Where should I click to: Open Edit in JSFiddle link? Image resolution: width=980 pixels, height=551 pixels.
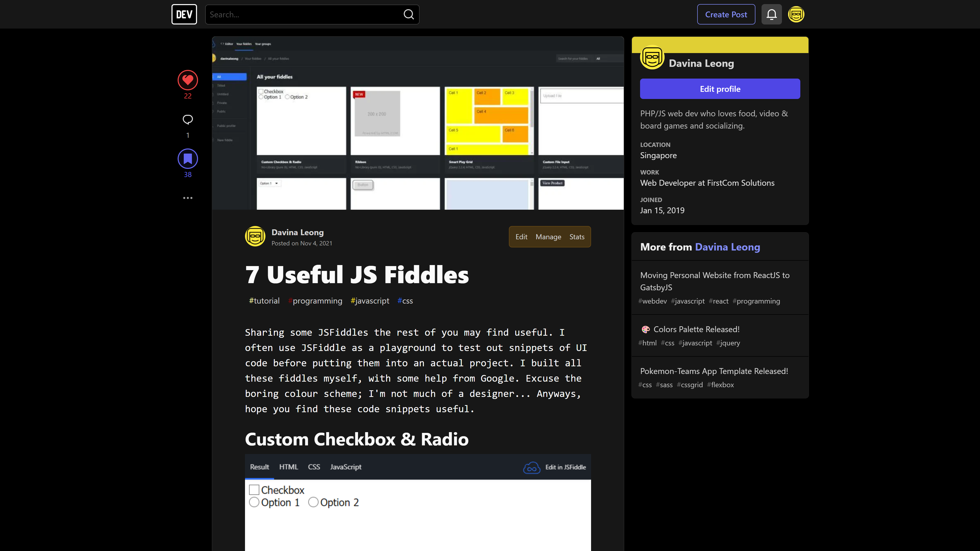click(x=565, y=467)
